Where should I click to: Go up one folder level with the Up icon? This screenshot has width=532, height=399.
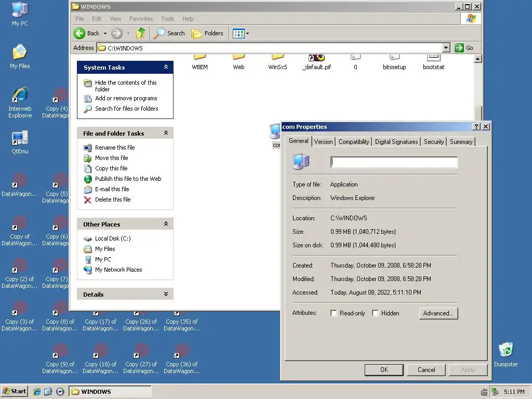(141, 33)
